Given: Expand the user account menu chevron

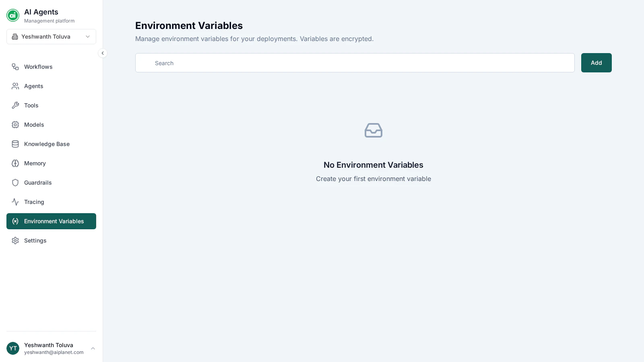Looking at the screenshot, I should pyautogui.click(x=93, y=348).
